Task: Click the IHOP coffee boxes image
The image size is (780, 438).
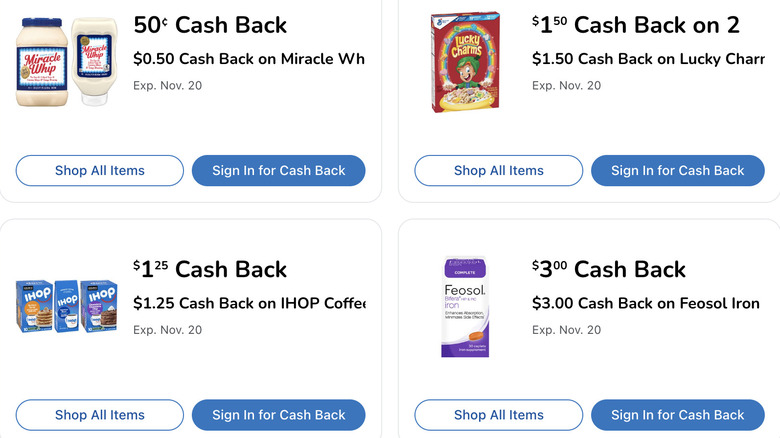Action: coord(65,306)
